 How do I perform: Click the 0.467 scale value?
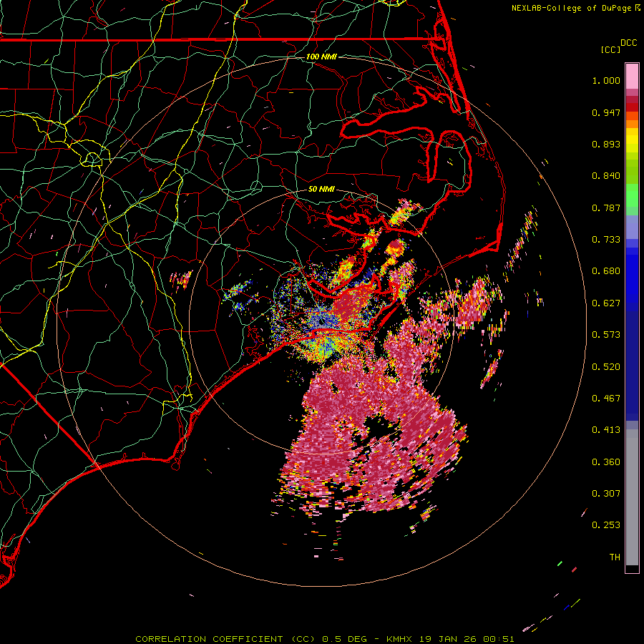(x=606, y=399)
